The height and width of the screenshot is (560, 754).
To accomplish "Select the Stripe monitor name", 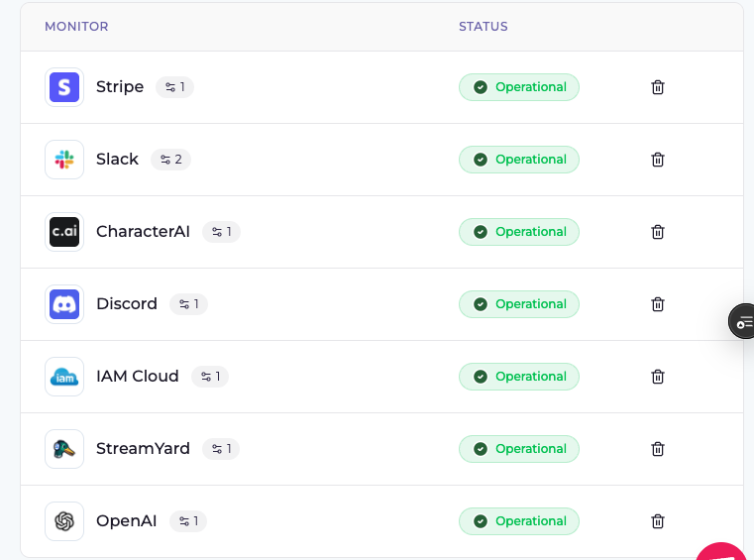I will click(x=120, y=87).
